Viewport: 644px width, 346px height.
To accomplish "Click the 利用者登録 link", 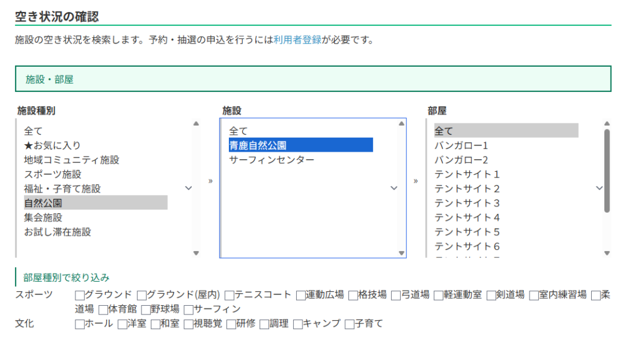I will (297, 40).
